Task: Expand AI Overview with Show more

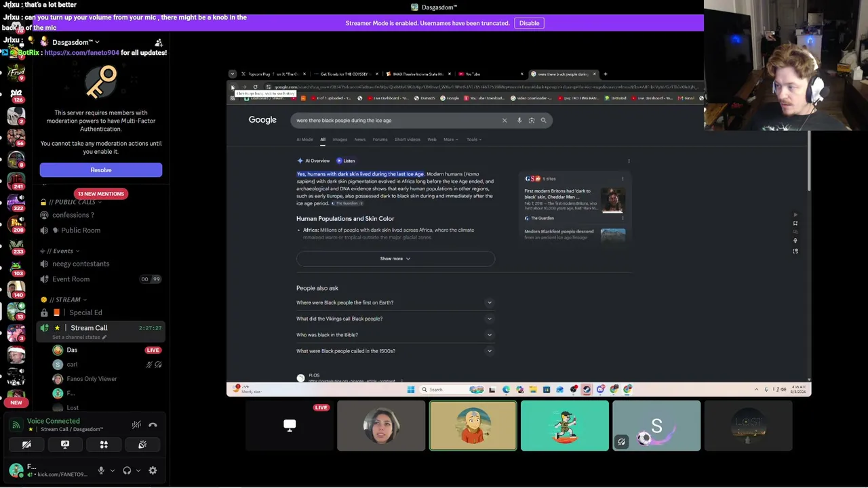Action: coord(395,259)
